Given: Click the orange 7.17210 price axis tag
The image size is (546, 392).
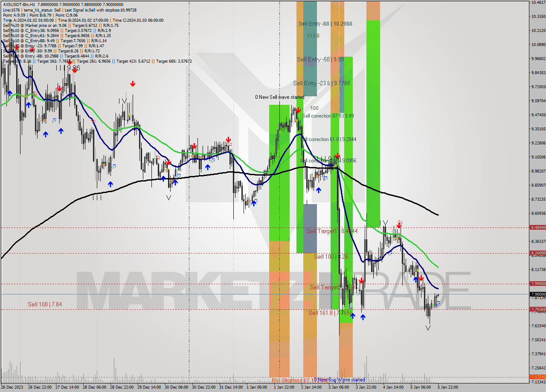Looking at the screenshot, I should [537, 377].
